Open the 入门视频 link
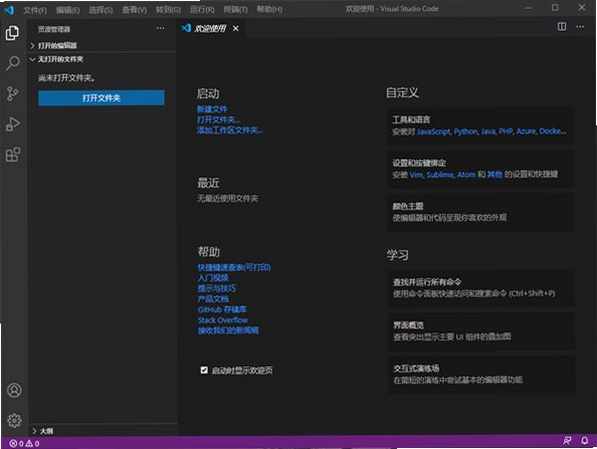597x449 pixels. (212, 278)
